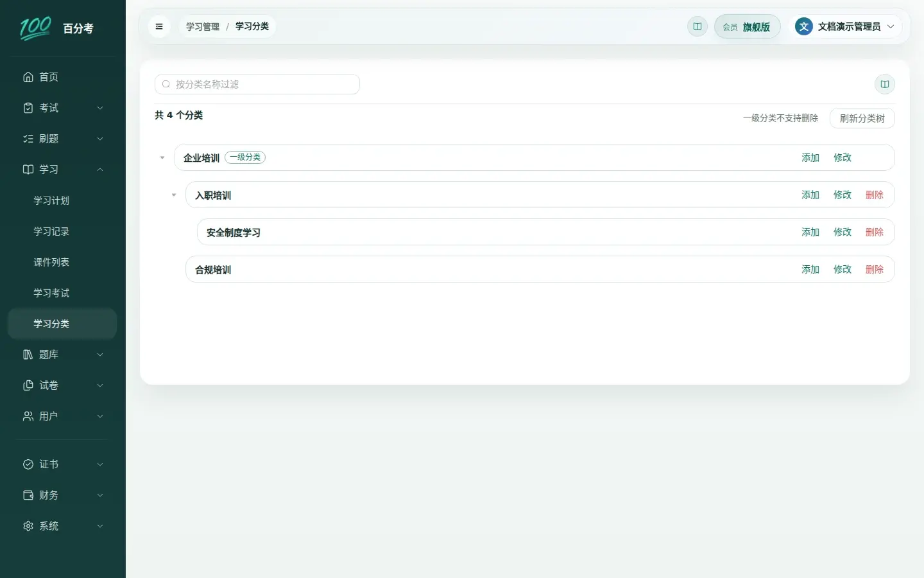
Task: Click the 学习 open book icon
Action: point(28,170)
